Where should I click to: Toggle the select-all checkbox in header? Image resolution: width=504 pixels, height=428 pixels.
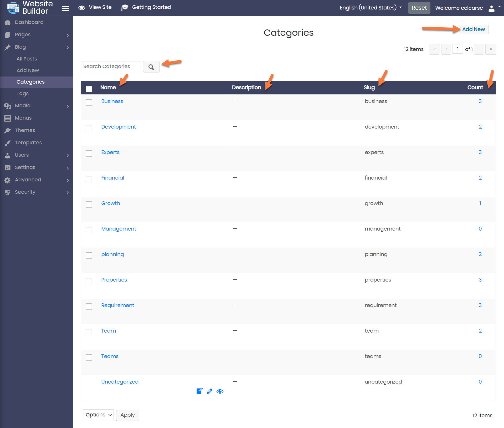tap(89, 89)
